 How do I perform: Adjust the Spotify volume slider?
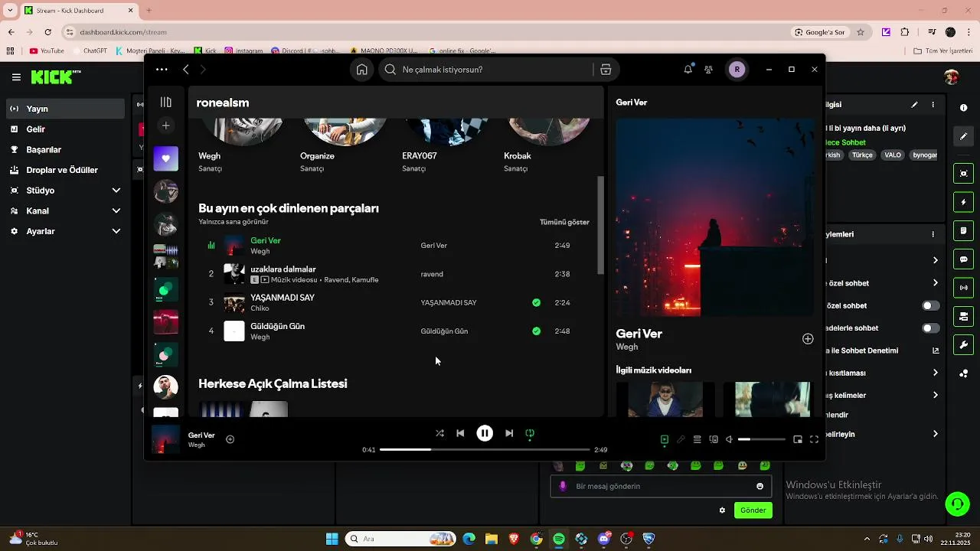pyautogui.click(x=762, y=439)
